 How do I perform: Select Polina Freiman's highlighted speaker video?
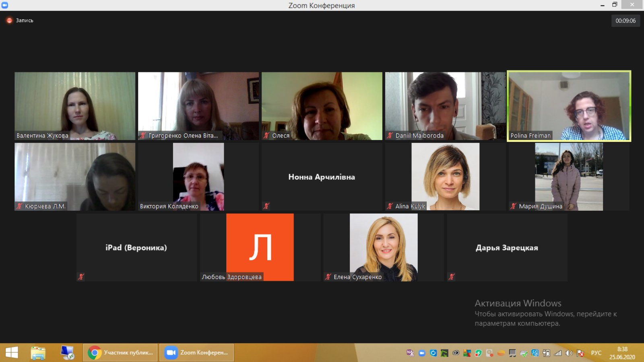pos(569,106)
